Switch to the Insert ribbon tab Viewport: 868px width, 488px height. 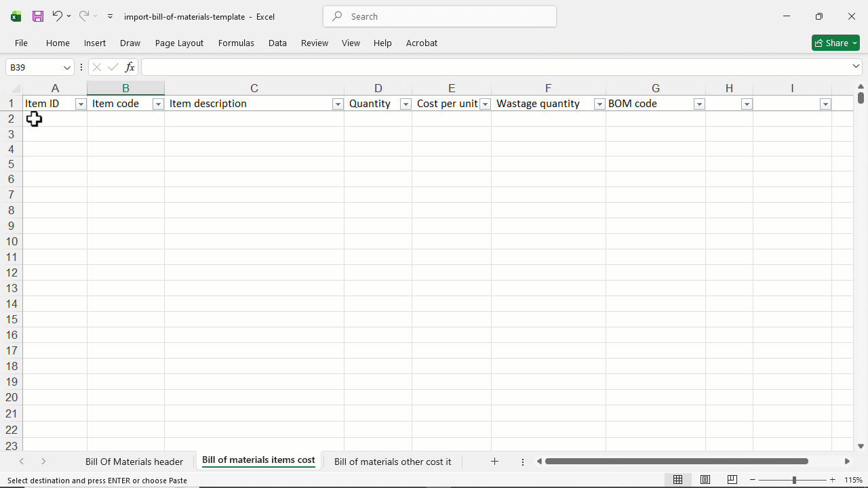pos(95,43)
